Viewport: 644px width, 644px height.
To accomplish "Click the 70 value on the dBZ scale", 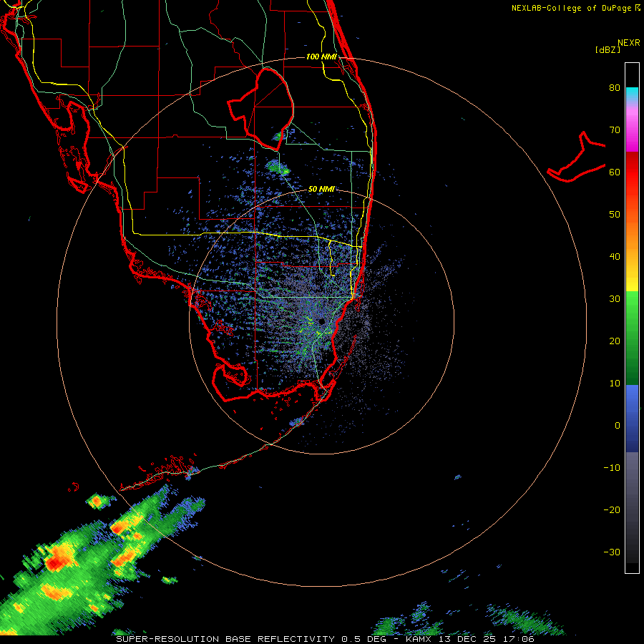I will [x=615, y=130].
